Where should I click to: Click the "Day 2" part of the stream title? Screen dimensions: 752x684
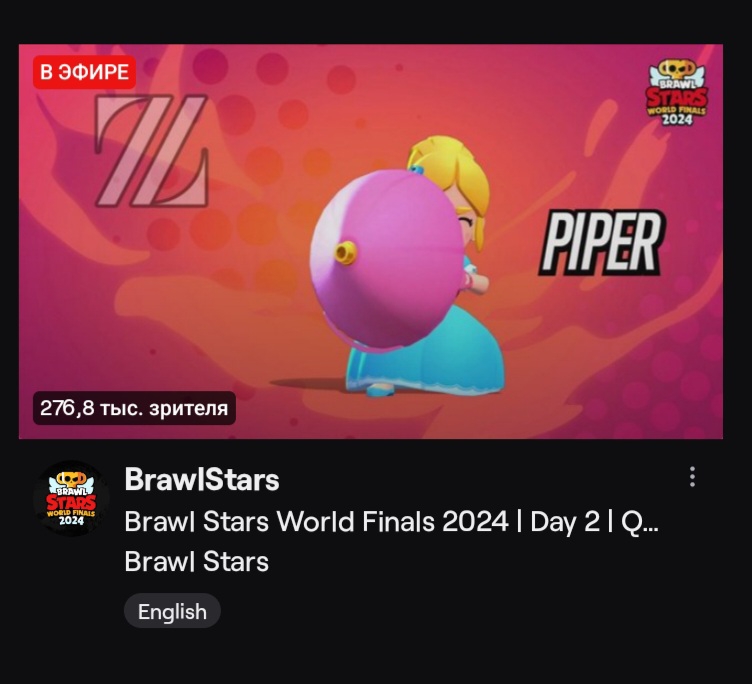(x=565, y=521)
